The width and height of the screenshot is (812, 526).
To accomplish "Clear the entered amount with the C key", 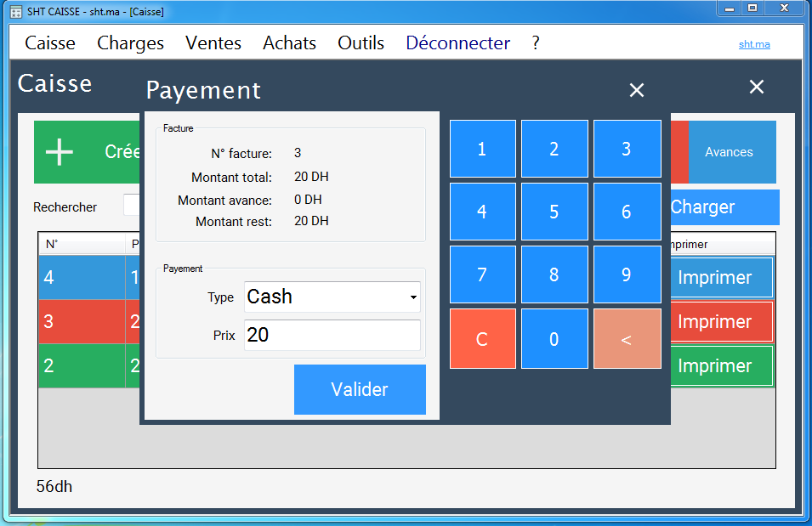I will point(482,338).
